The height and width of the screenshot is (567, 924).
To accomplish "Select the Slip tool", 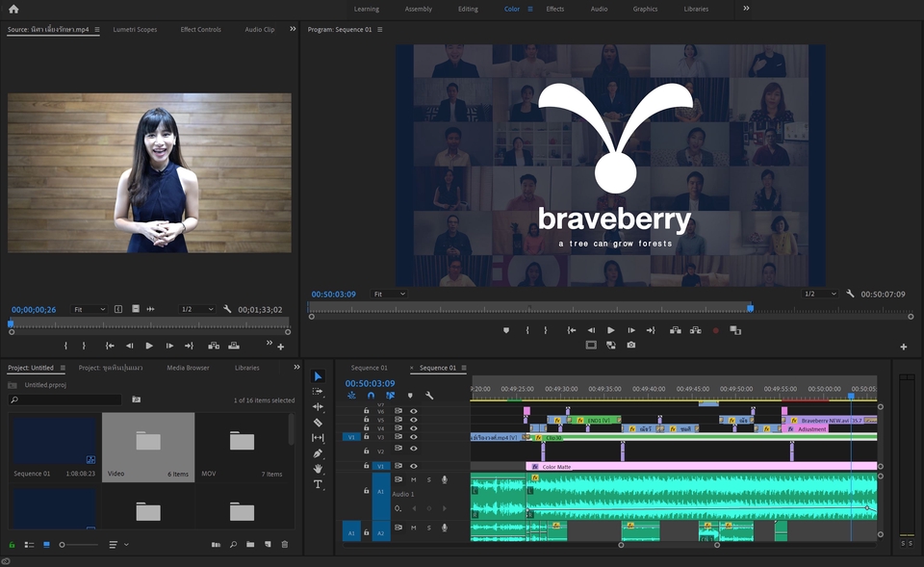I will tap(318, 437).
